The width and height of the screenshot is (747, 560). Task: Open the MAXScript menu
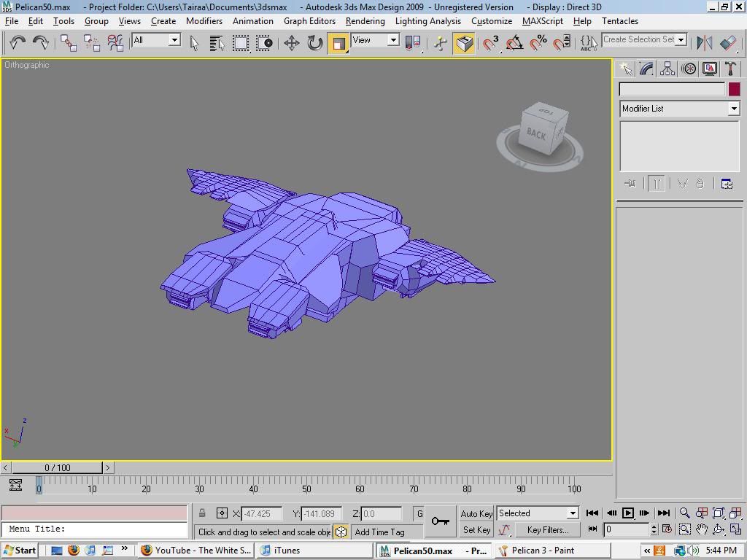coord(542,21)
